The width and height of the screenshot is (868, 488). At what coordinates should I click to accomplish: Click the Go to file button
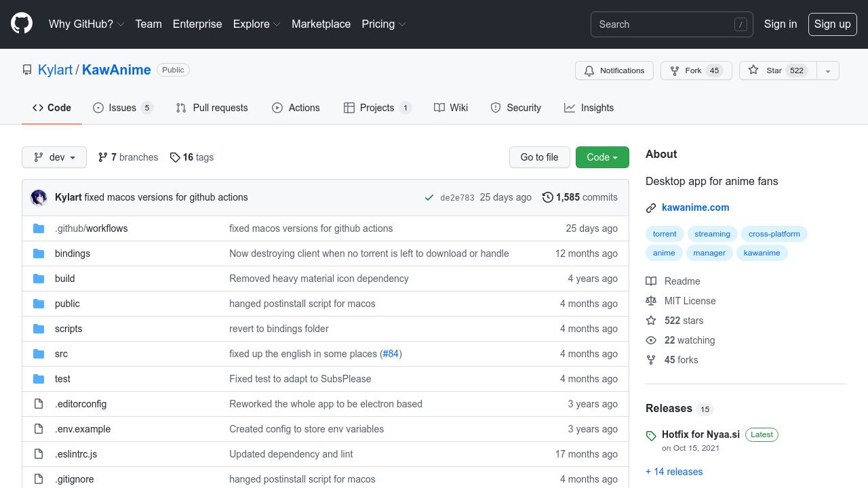click(x=540, y=157)
